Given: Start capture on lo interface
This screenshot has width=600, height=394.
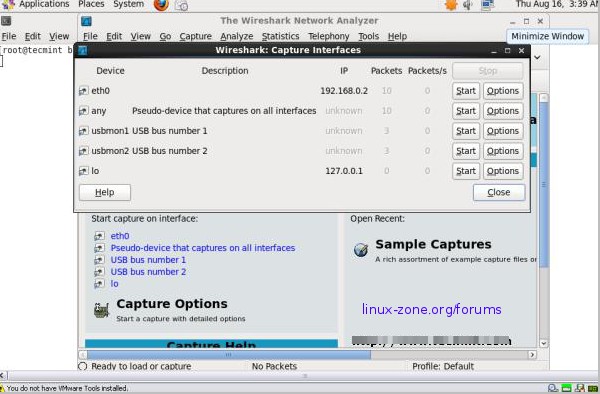Looking at the screenshot, I should 466,171.
